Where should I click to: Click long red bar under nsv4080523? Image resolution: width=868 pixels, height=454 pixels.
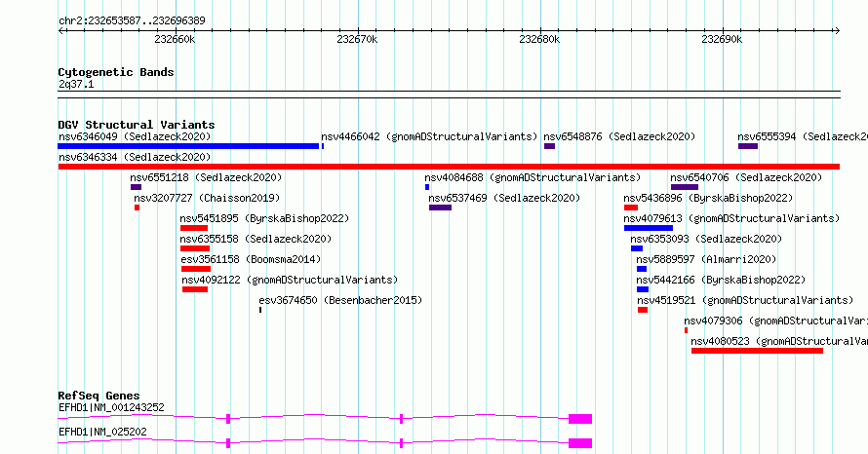[x=757, y=351]
